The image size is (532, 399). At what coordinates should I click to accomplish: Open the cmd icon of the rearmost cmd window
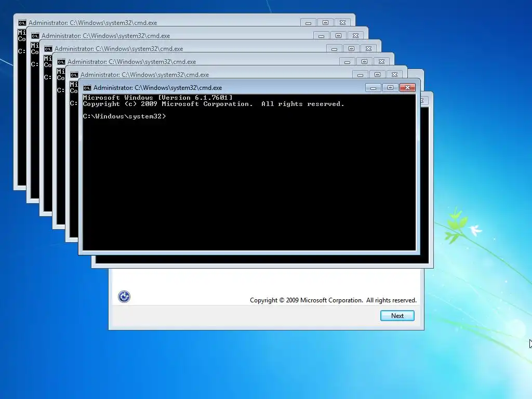coord(22,23)
